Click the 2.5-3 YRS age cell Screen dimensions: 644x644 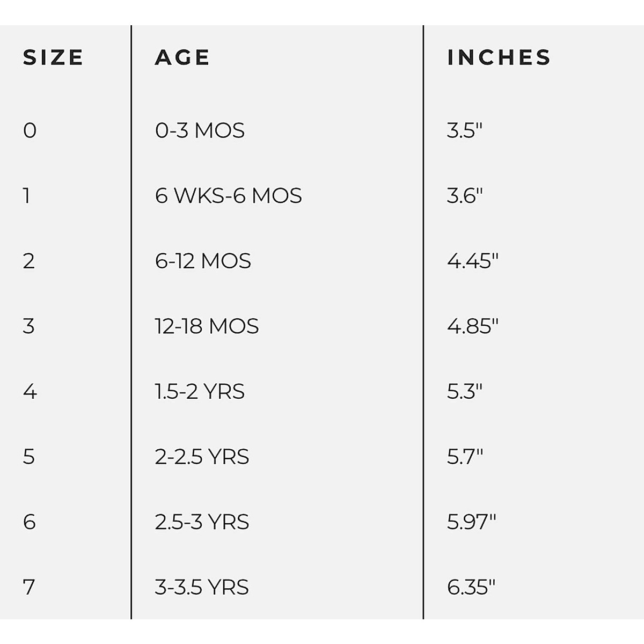pos(202,522)
